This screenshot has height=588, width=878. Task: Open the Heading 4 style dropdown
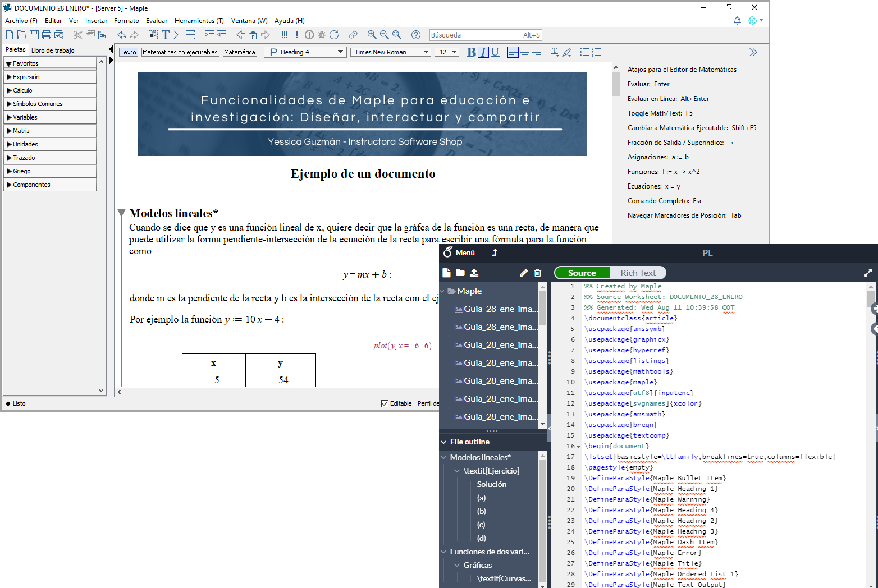pos(305,52)
